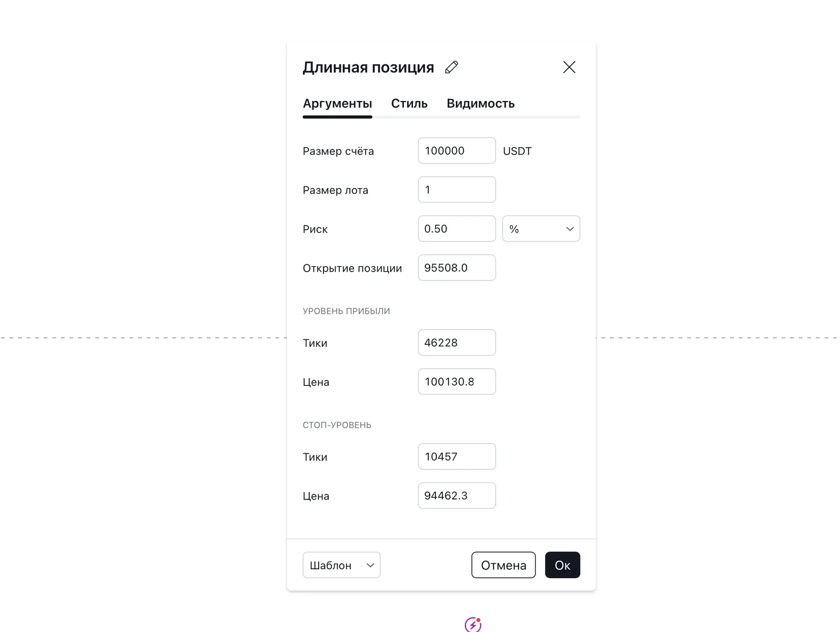
Task: Click the chevron arrow in Шаблон selector
Action: (x=370, y=565)
